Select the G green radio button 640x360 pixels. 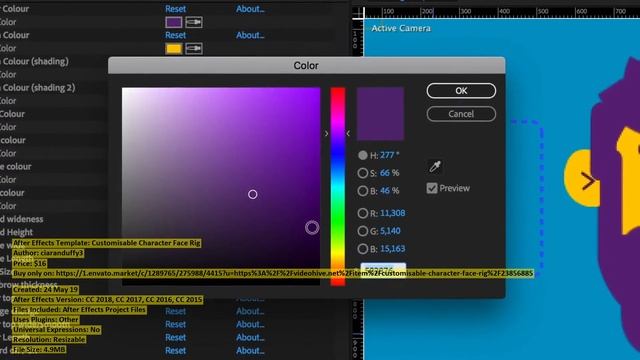click(362, 231)
